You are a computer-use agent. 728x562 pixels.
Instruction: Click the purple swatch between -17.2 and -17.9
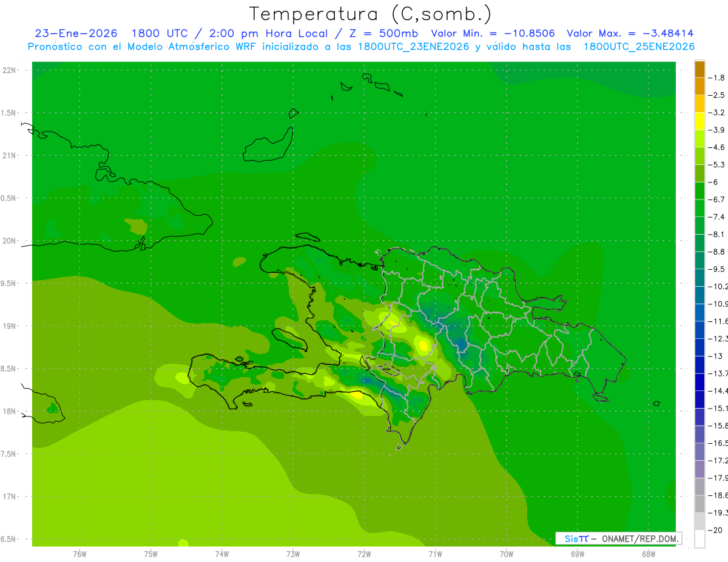(x=699, y=469)
